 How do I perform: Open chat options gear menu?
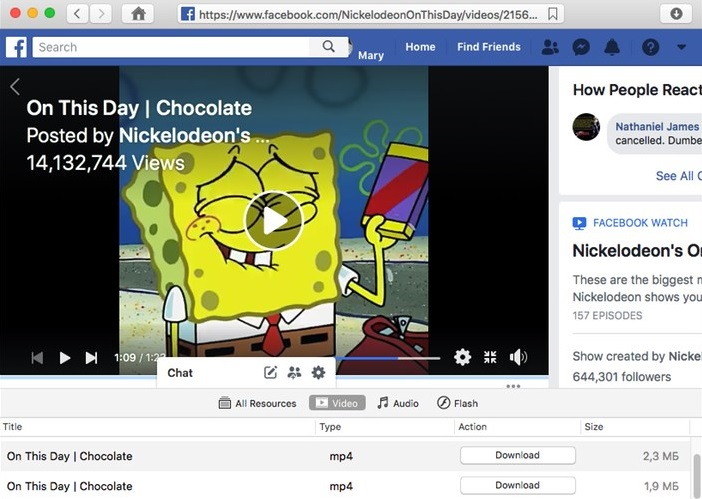[318, 373]
